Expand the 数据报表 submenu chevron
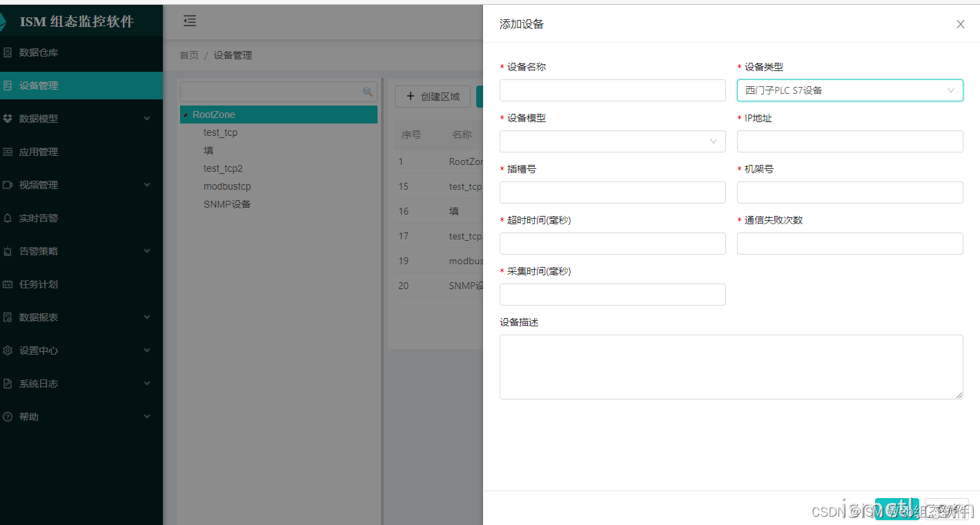The height and width of the screenshot is (525, 980). click(x=147, y=317)
